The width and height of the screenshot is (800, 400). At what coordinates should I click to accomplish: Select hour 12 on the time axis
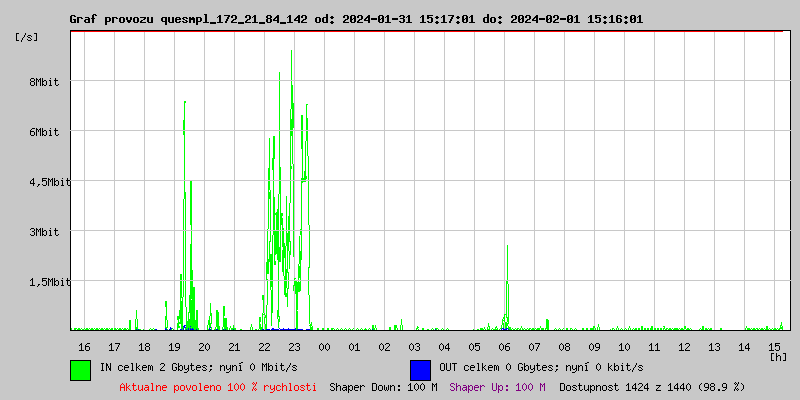click(x=684, y=346)
